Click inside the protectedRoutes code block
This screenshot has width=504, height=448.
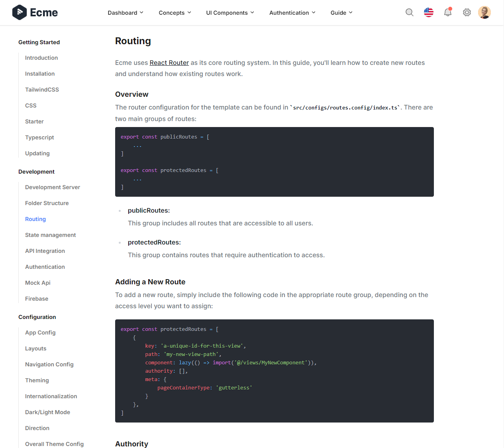pyautogui.click(x=274, y=370)
